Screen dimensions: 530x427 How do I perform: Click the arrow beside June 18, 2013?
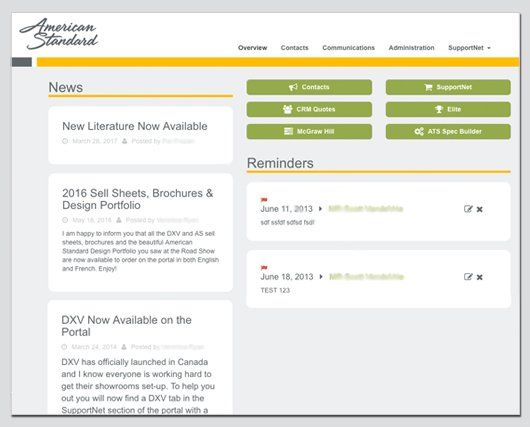(321, 277)
